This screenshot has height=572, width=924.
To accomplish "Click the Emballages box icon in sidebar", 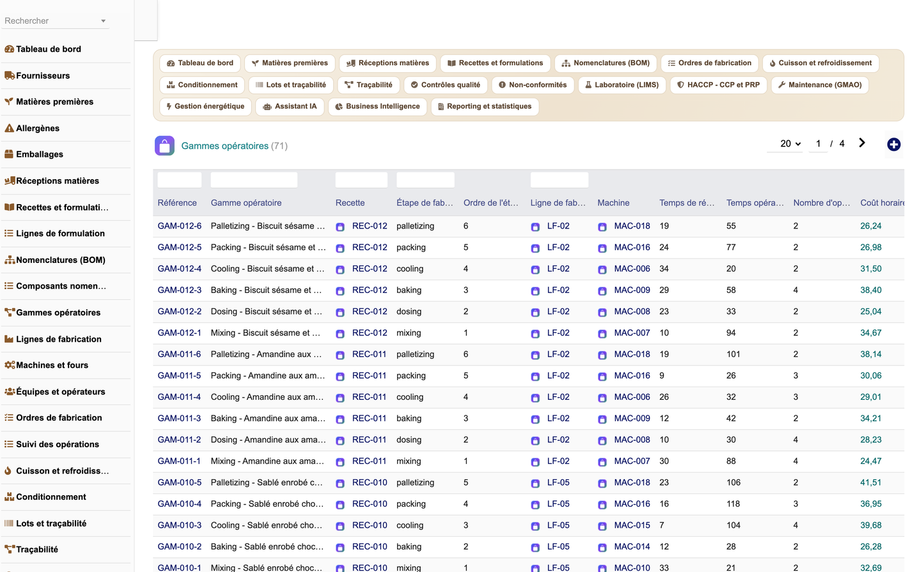I will (9, 154).
